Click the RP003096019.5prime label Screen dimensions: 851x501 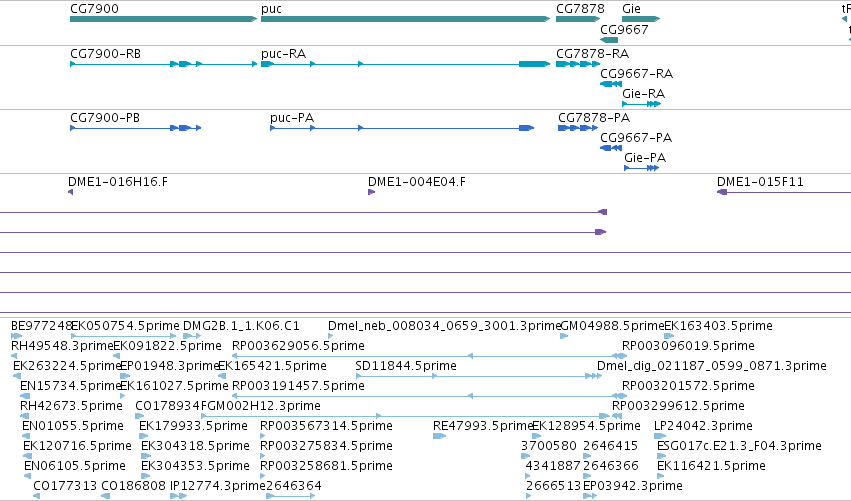click(688, 346)
